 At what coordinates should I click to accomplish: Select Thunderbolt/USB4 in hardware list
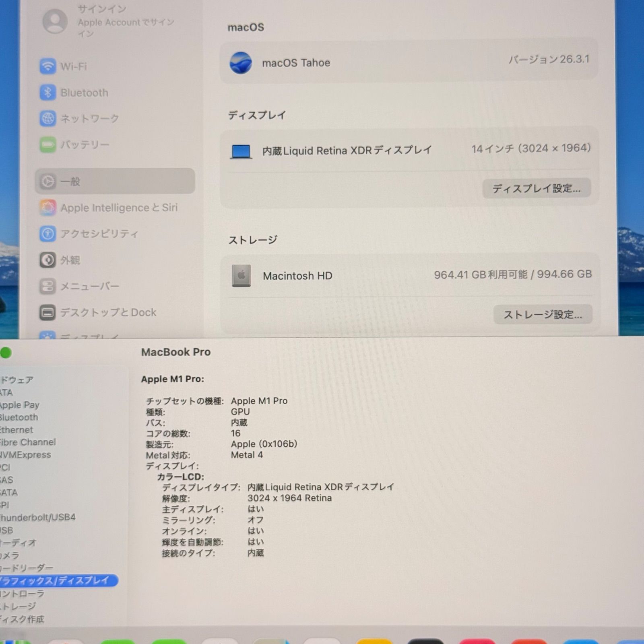[38, 517]
